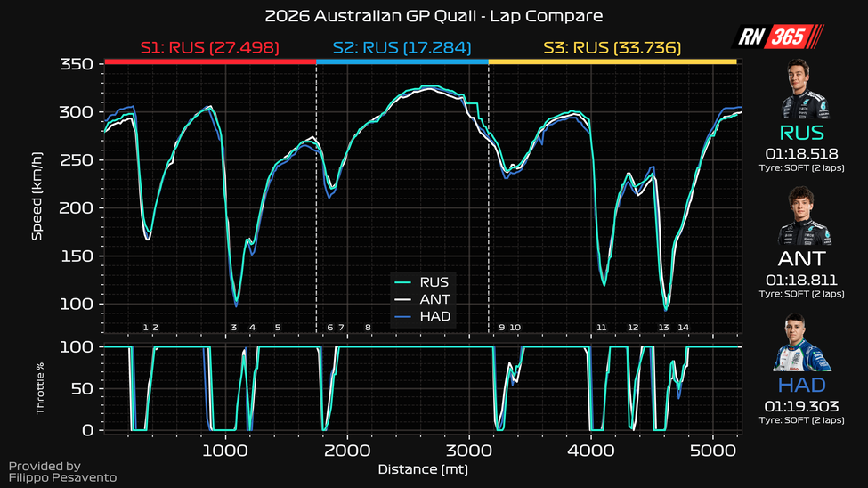Screen dimensions: 868x488
Task: Click the red sector 1 bar
Action: coord(210,61)
